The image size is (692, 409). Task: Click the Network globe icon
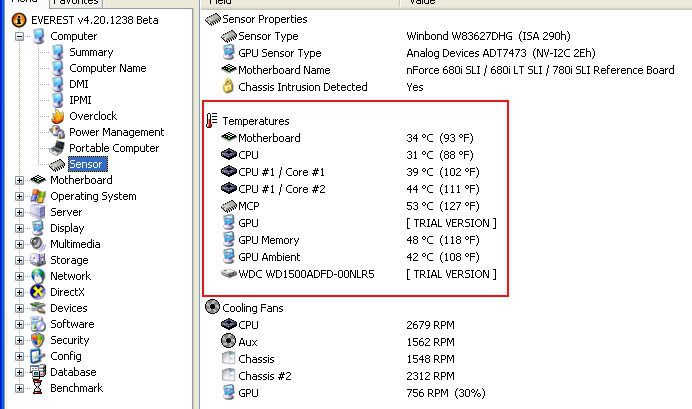pyautogui.click(x=38, y=276)
